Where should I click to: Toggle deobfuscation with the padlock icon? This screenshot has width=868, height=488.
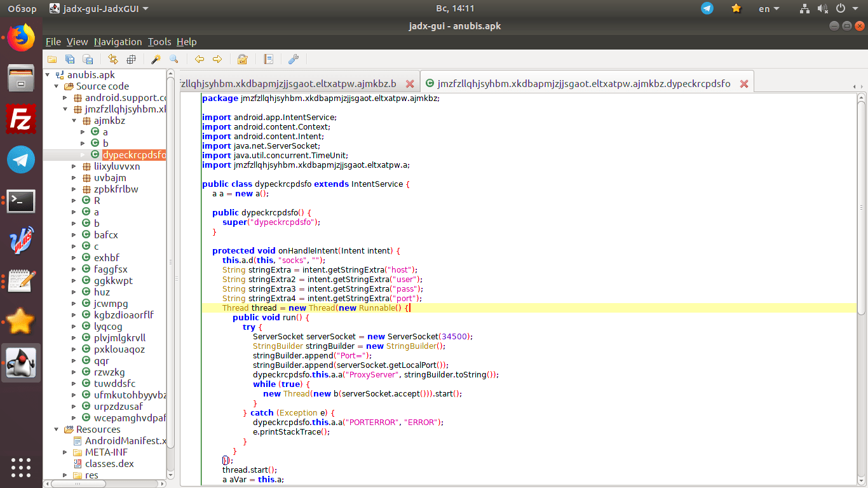point(242,59)
